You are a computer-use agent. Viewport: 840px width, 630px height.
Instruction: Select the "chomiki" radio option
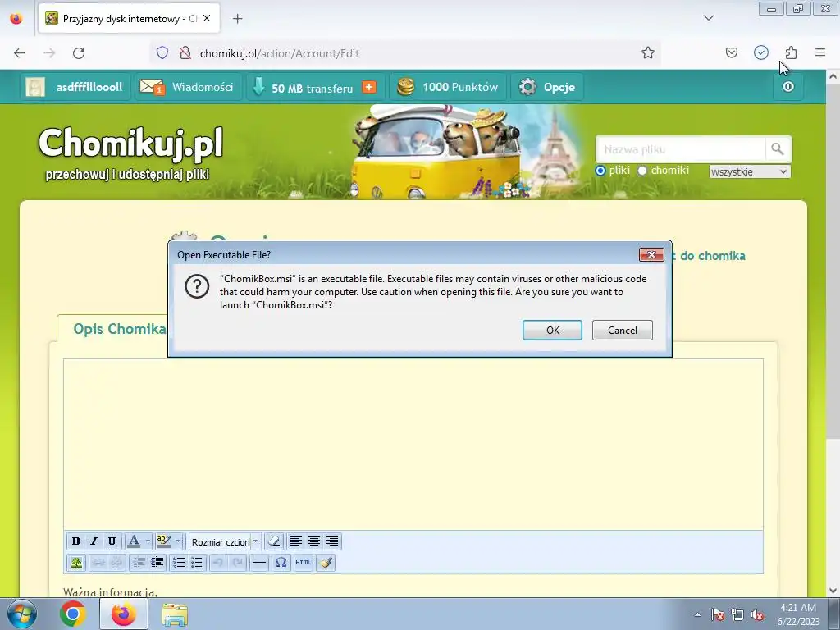coord(641,171)
